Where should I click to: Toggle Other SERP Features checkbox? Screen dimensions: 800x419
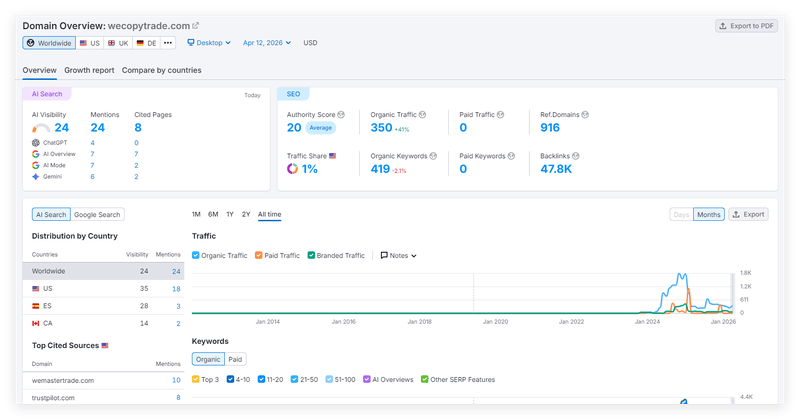(x=424, y=379)
